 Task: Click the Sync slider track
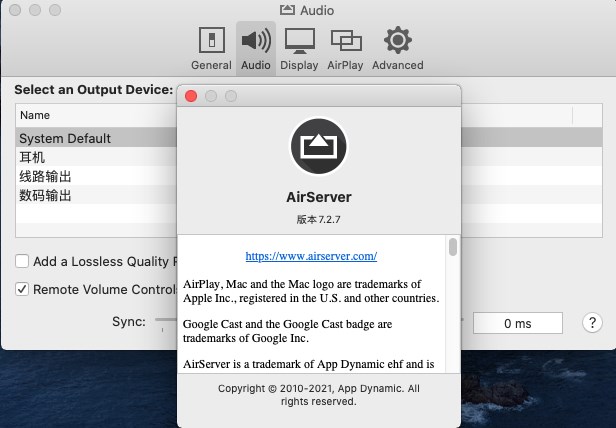[x=165, y=322]
